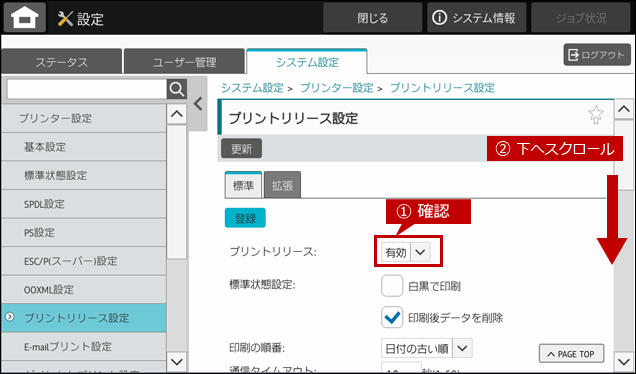Click システム設定 breadcrumb link
Viewport: 636px width, 374px height.
(x=252, y=88)
